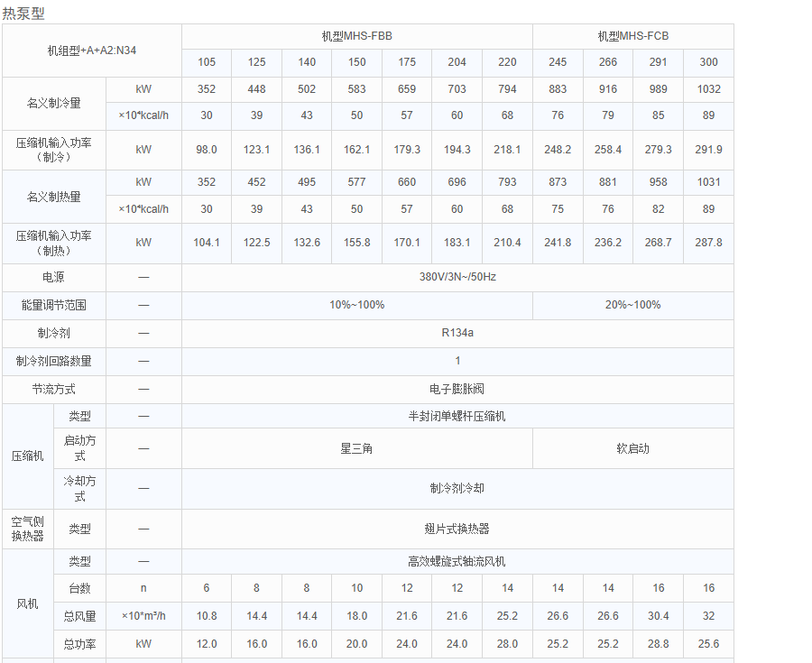Select the 机型MHS-FBB column header
The width and height of the screenshot is (812, 663).
[x=357, y=36]
